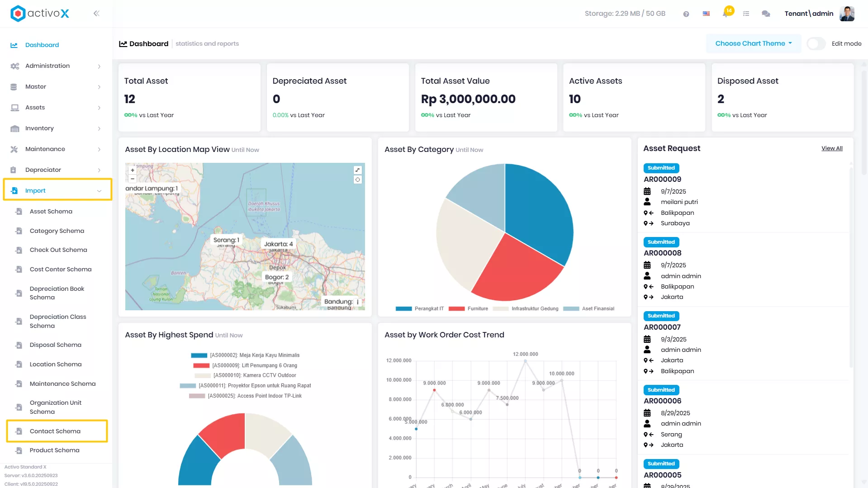
Task: Toggle Perangkat IT legend in category chart
Action: coord(420,309)
